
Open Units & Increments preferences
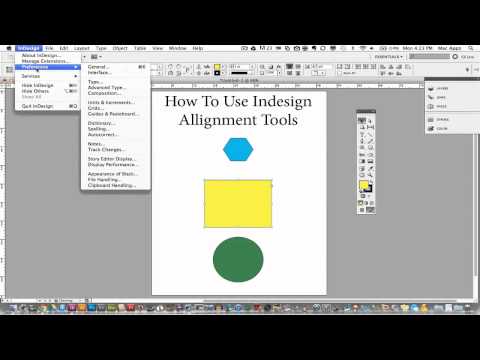coord(115,102)
